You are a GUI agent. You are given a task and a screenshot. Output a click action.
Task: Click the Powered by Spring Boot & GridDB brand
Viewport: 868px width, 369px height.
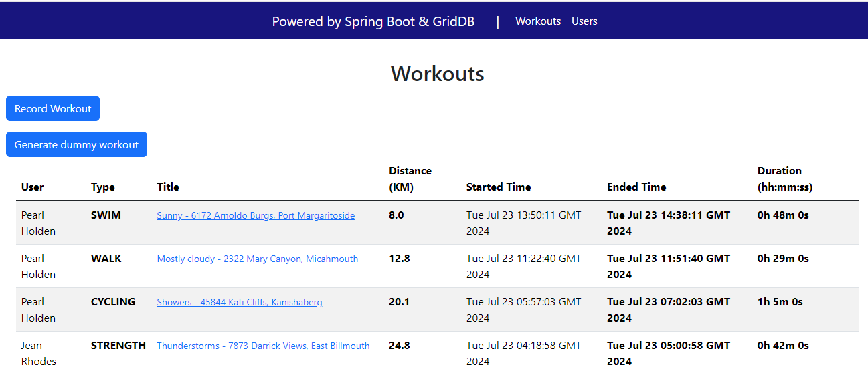(373, 21)
